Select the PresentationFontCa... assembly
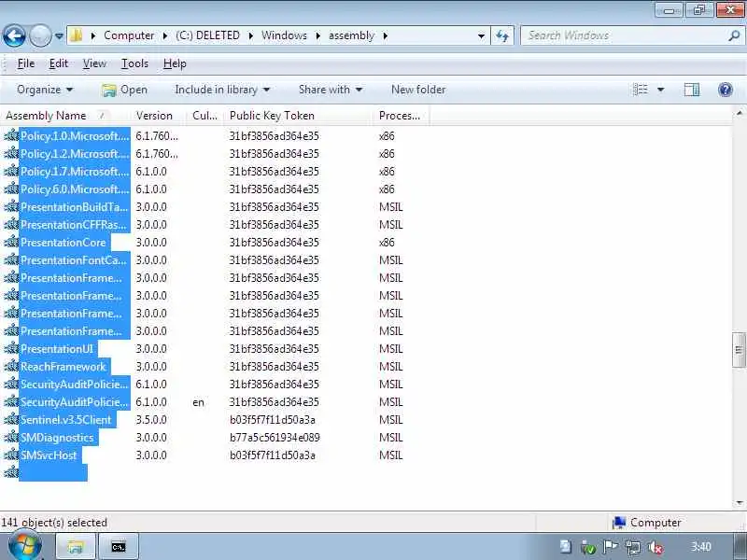This screenshot has width=747, height=560. (75, 260)
